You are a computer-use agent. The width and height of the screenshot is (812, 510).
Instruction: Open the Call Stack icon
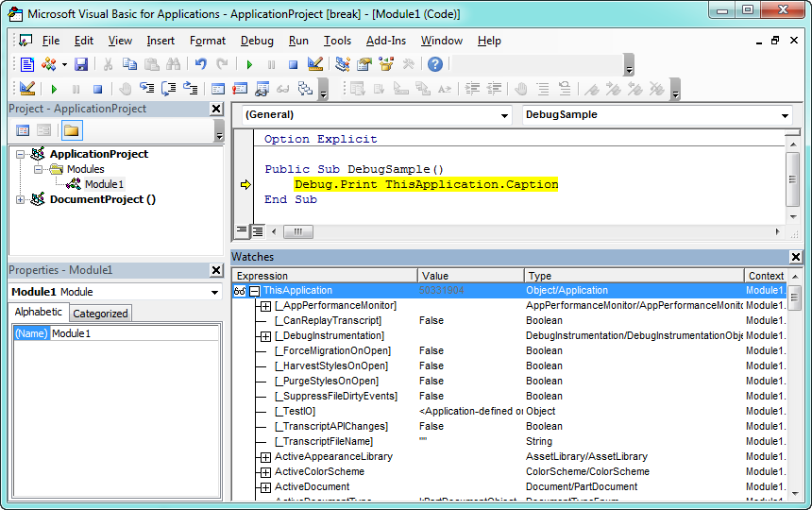(305, 89)
